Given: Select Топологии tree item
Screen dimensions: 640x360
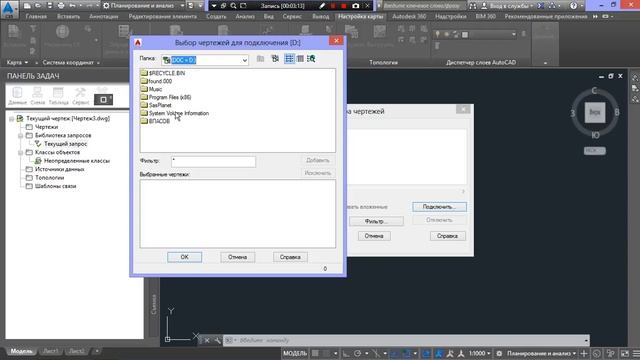Looking at the screenshot, I should pos(49,178).
